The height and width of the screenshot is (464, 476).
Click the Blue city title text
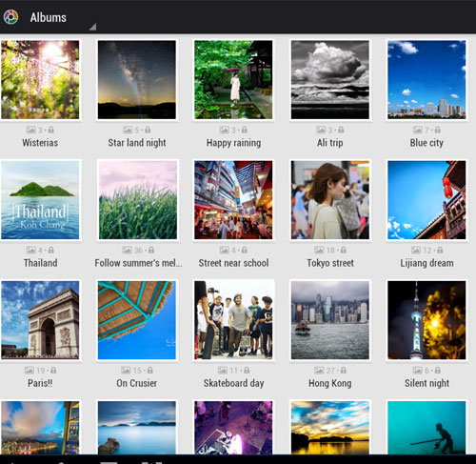(x=426, y=143)
